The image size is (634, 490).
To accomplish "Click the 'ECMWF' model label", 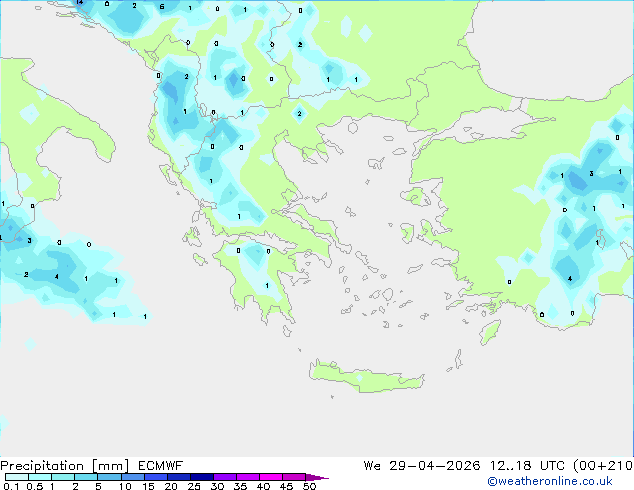I will pyautogui.click(x=161, y=466).
